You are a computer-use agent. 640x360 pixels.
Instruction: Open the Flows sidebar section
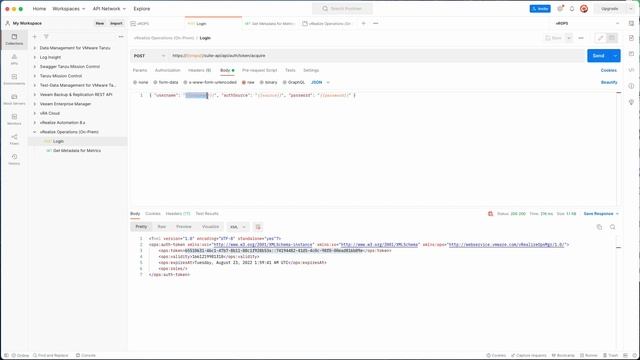(x=14, y=139)
